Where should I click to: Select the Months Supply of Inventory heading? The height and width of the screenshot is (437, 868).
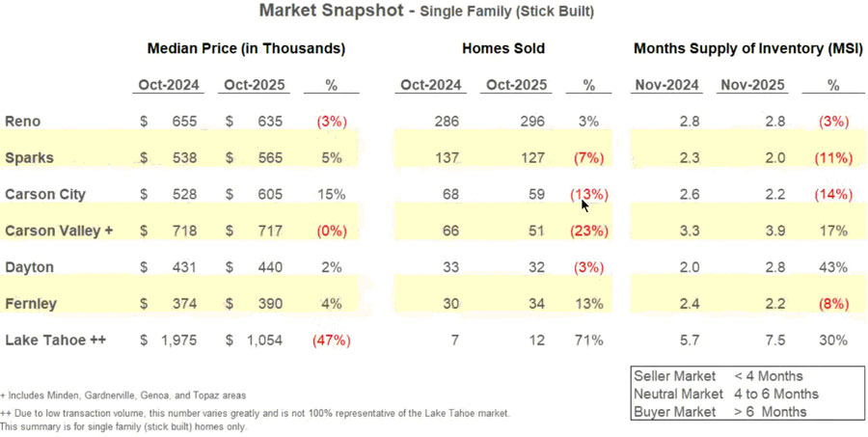point(747,48)
